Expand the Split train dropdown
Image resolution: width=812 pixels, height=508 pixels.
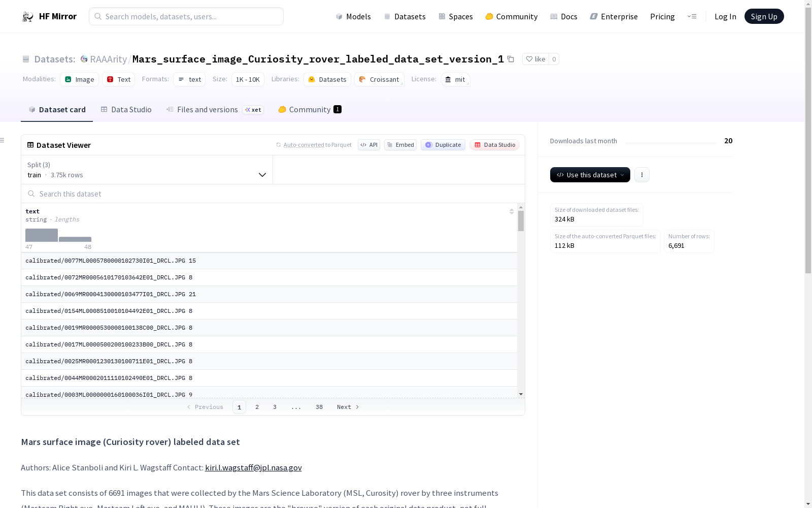point(147,170)
